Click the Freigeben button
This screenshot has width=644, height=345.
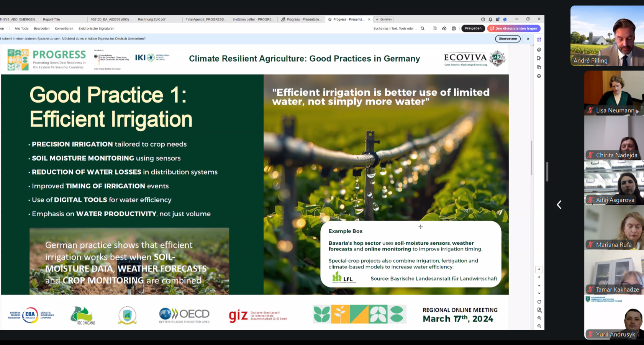pos(473,28)
